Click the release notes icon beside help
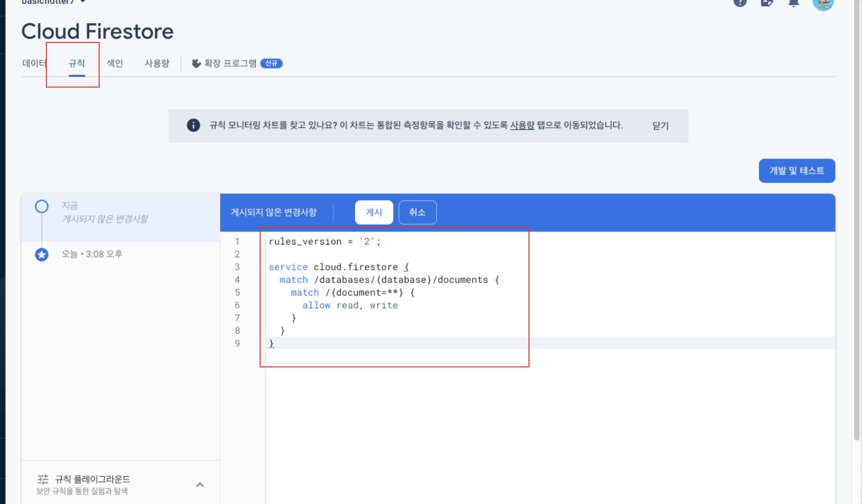This screenshot has width=862, height=504. pyautogui.click(x=766, y=3)
